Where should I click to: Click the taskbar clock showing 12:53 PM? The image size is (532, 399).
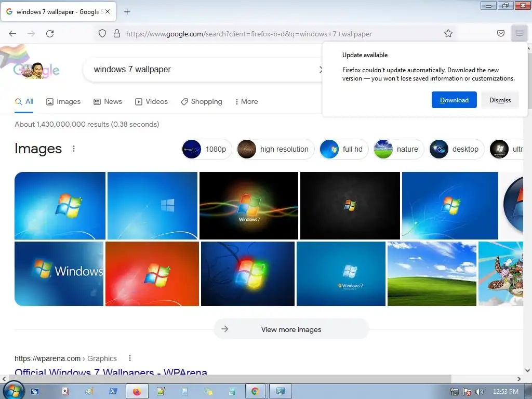point(506,392)
